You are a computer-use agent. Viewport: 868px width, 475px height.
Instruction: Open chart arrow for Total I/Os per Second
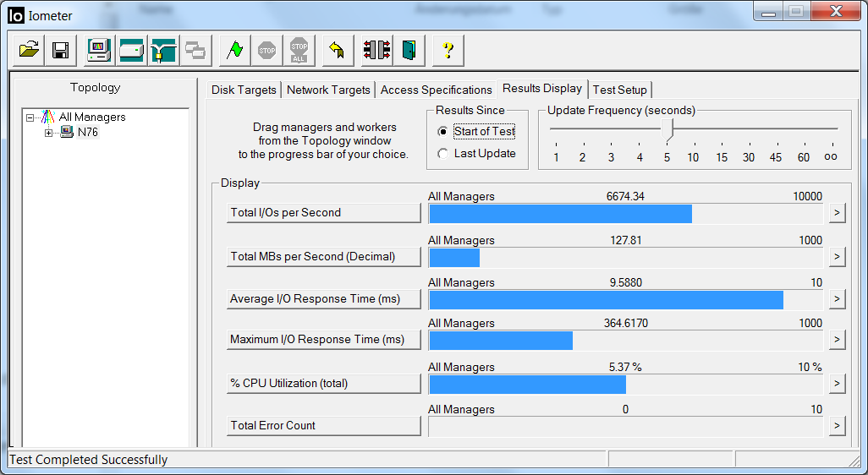click(837, 213)
